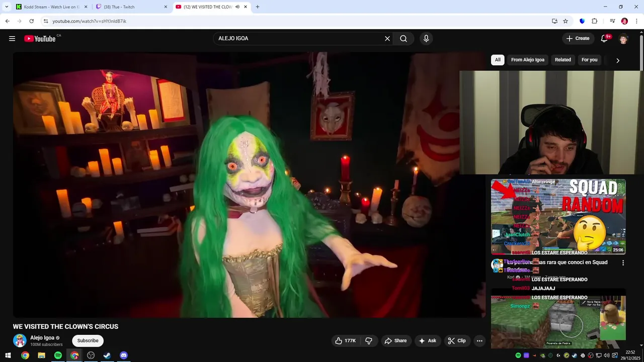Image resolution: width=644 pixels, height=362 pixels.
Task: Open the Alejo Igoa channel avatar
Action: (x=20, y=340)
